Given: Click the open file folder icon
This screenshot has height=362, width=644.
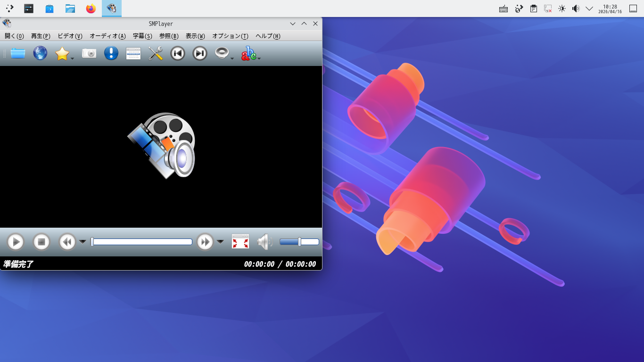Looking at the screenshot, I should point(18,53).
